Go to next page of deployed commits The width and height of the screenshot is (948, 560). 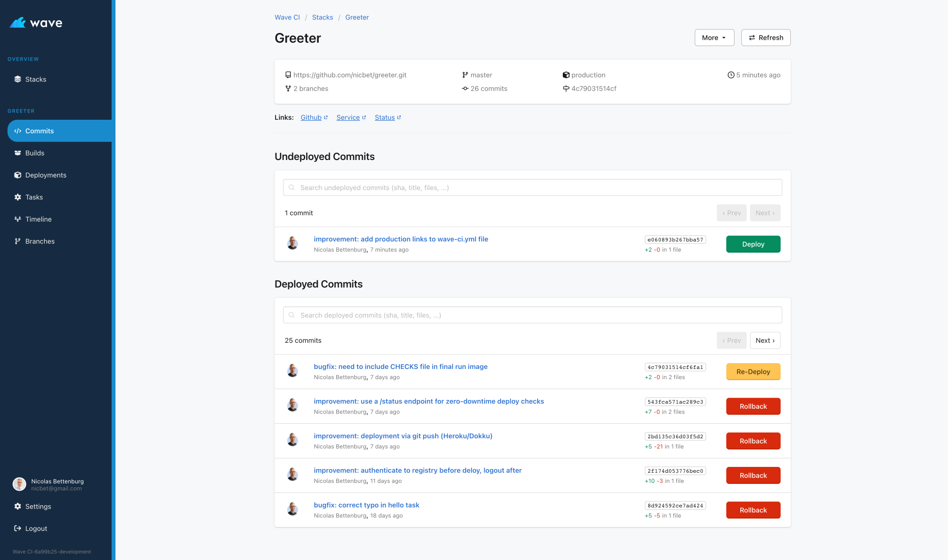[x=765, y=340]
